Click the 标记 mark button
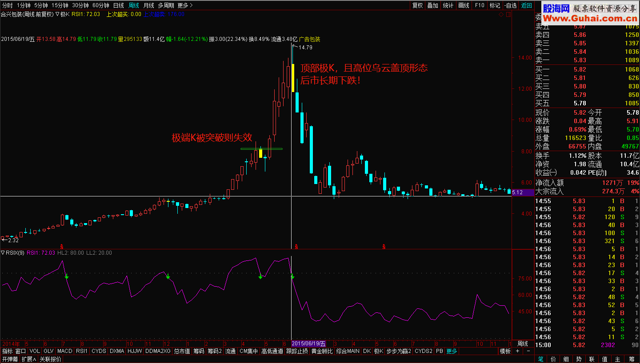Screen dimensions: 640x364 pos(494,5)
